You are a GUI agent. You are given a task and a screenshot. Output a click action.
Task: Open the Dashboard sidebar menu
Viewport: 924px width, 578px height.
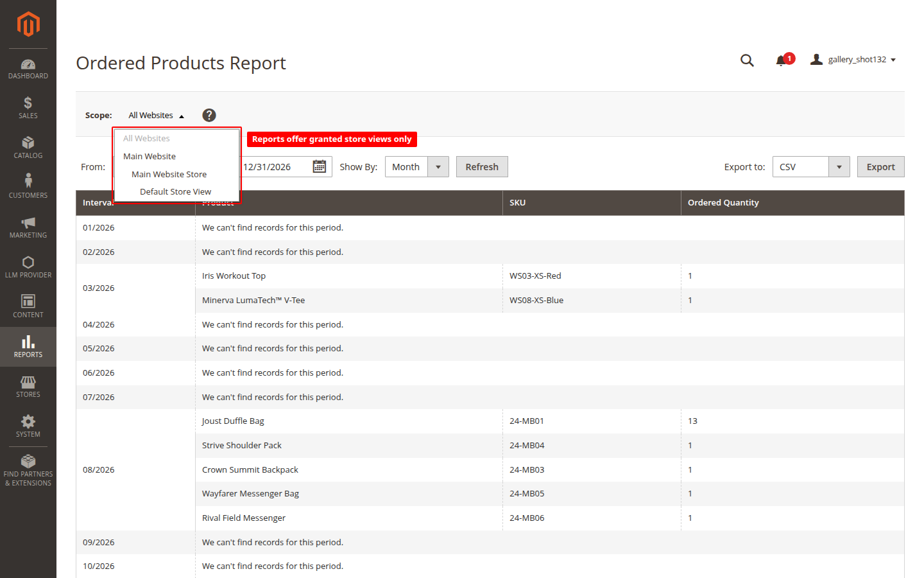click(x=28, y=69)
